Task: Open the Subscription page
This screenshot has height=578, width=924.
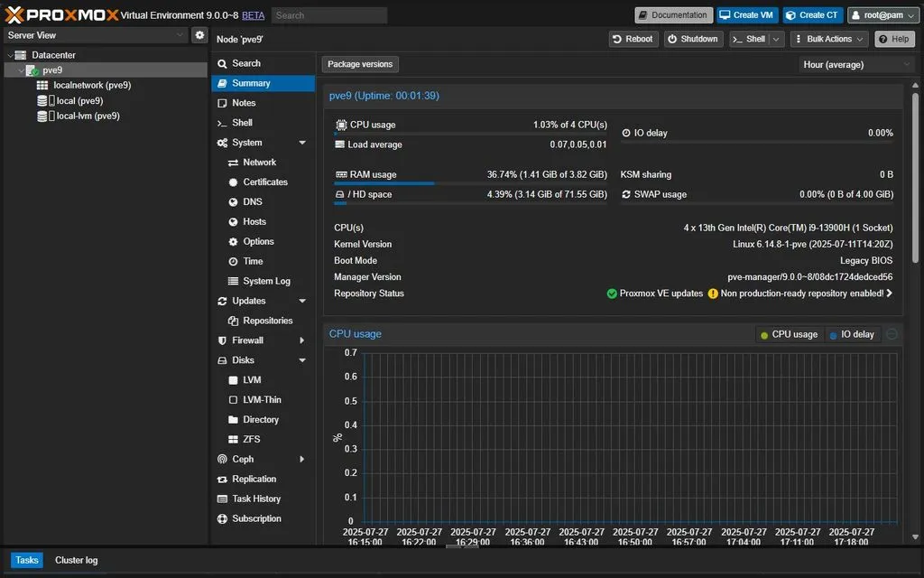Action: (259, 518)
